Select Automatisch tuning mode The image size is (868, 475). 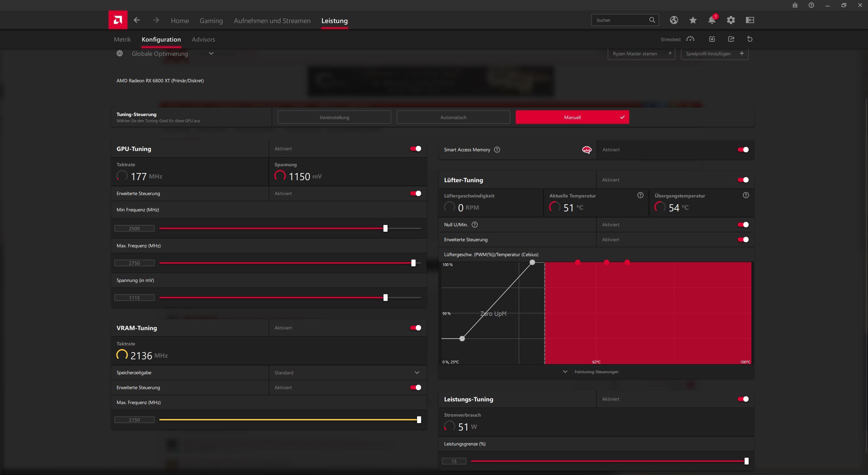coord(453,117)
